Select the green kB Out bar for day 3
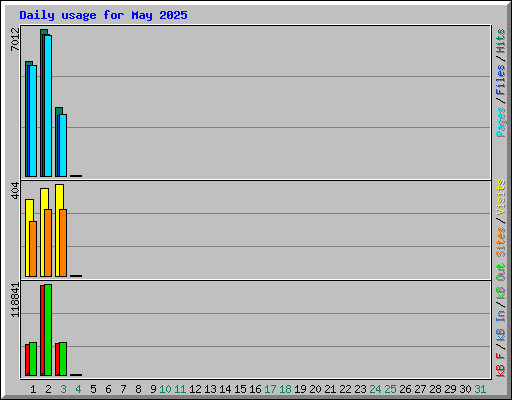The width and height of the screenshot is (512, 400). (63, 359)
